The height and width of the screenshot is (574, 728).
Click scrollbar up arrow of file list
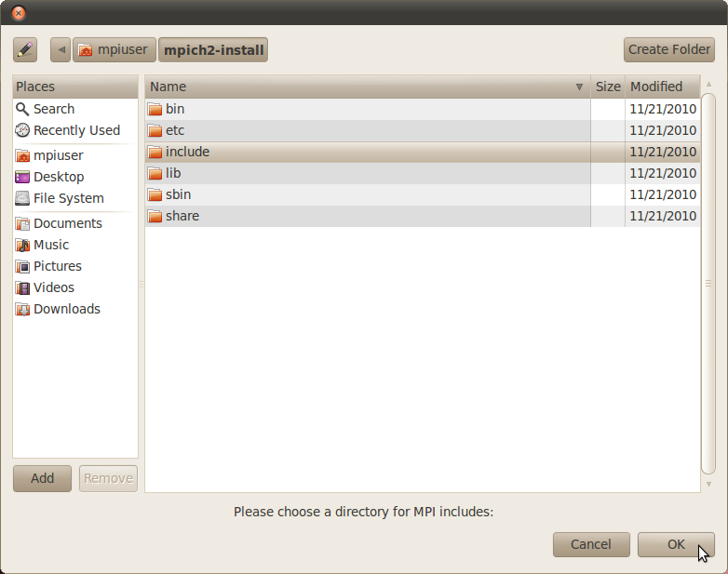(708, 84)
